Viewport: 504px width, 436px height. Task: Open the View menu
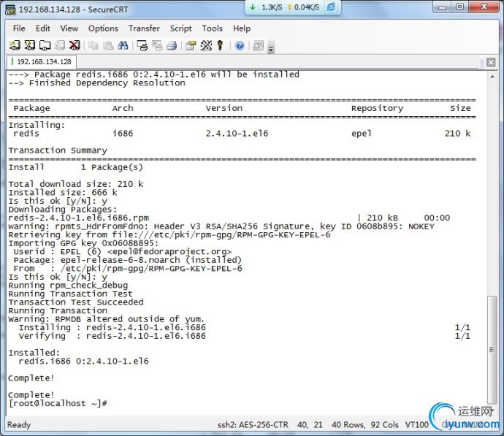pyautogui.click(x=69, y=28)
